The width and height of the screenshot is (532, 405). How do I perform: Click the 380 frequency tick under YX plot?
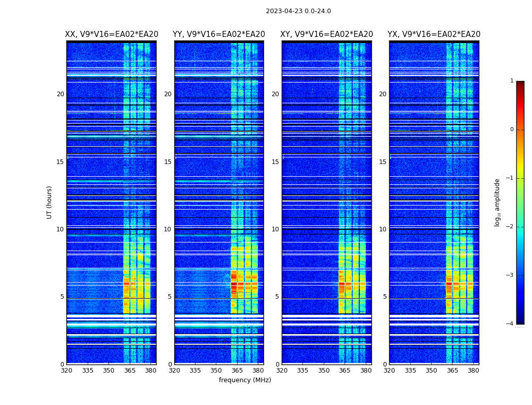tap(473, 370)
